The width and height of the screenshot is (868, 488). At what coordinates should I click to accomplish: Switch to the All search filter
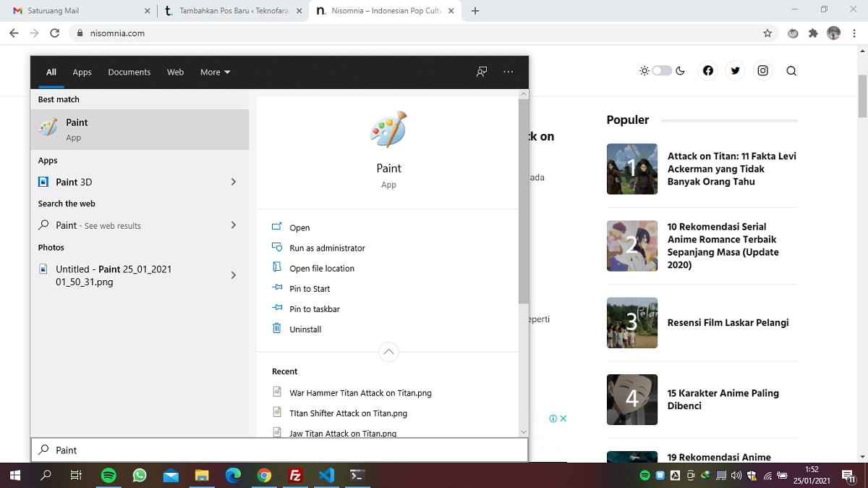(51, 72)
